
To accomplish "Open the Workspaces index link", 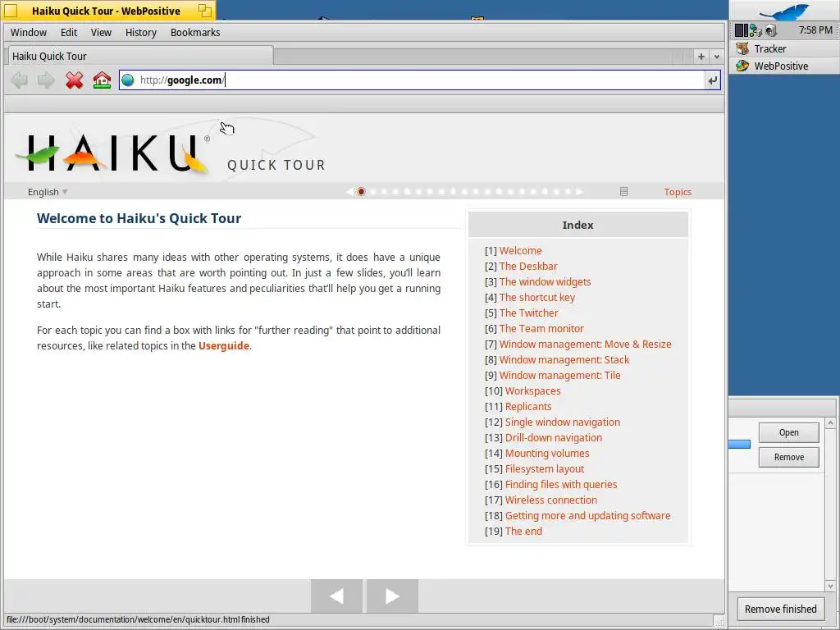I will coord(532,391).
